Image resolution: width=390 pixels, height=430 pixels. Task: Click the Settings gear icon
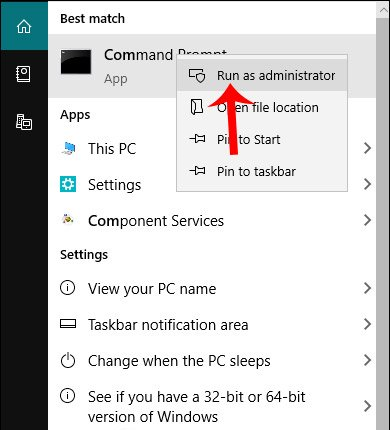[68, 184]
